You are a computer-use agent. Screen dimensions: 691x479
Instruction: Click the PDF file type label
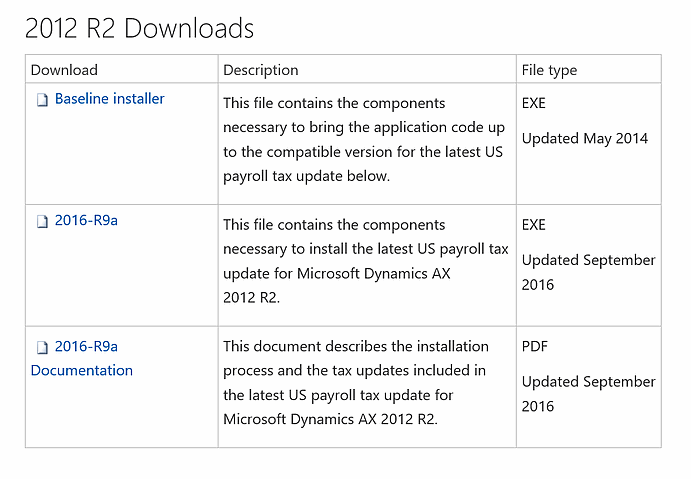tap(535, 346)
